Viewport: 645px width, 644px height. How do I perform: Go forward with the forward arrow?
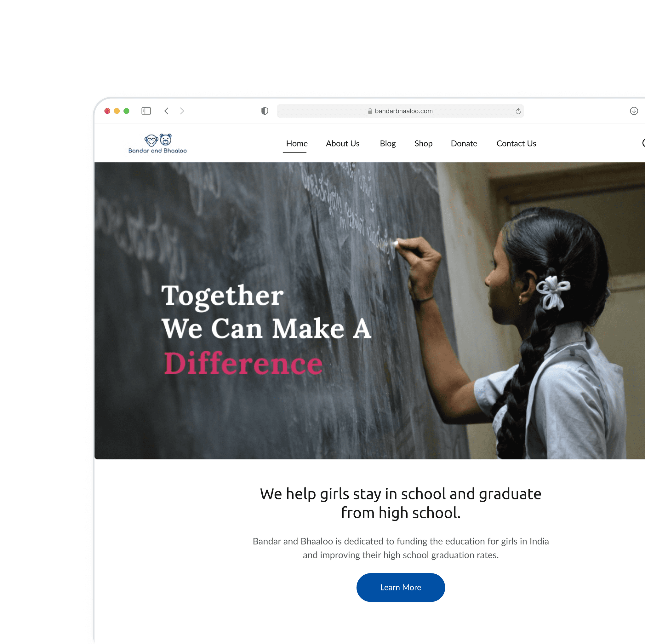pos(182,111)
